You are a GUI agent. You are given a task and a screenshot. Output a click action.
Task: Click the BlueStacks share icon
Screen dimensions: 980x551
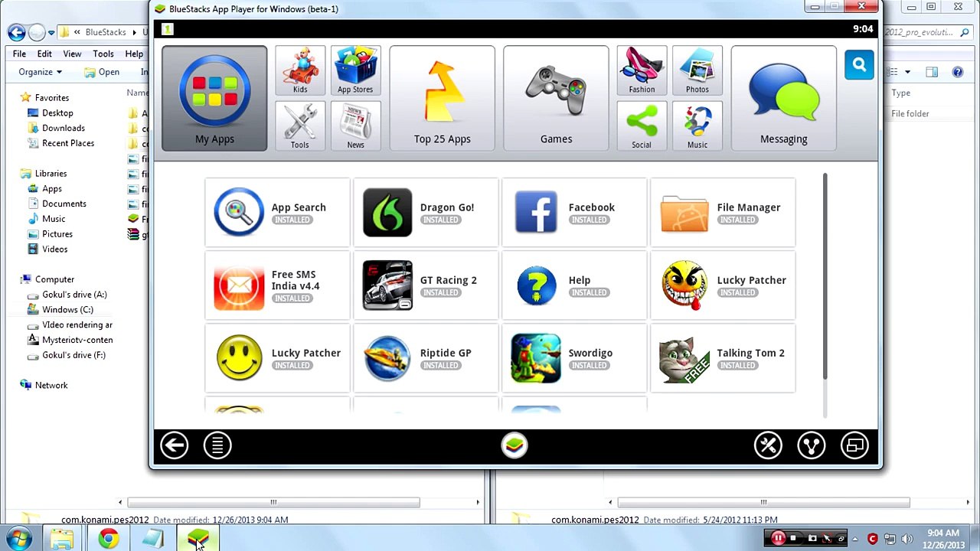pos(812,445)
